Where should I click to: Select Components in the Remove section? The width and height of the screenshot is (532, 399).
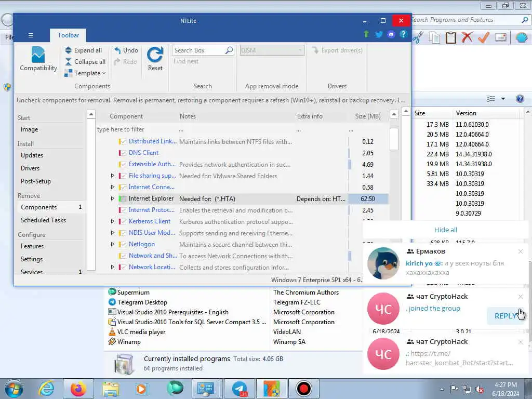38,207
